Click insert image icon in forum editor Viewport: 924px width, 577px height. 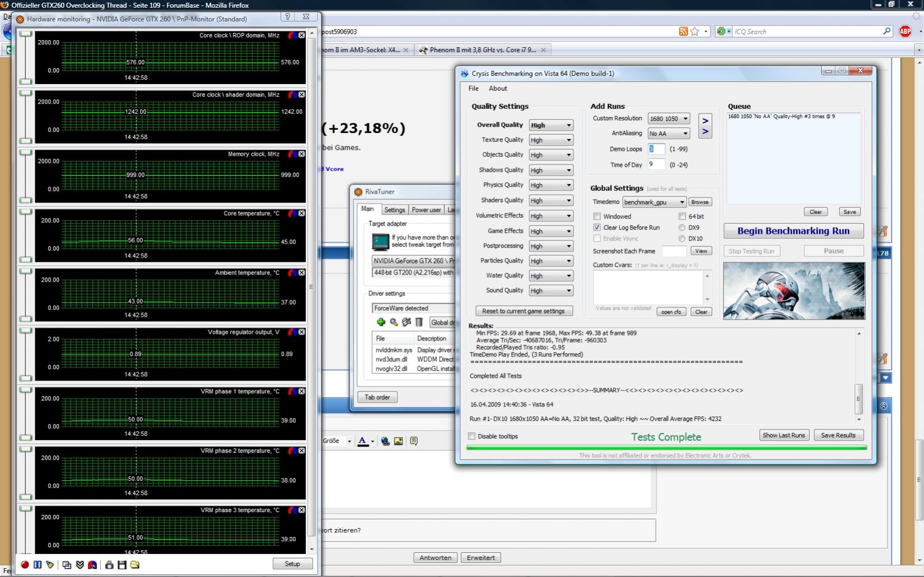398,441
